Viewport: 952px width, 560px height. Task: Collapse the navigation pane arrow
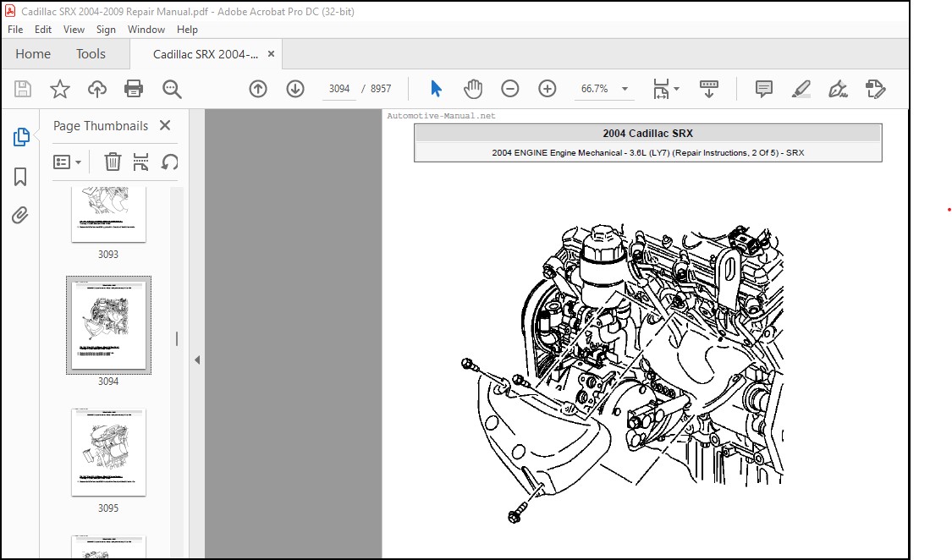point(197,360)
